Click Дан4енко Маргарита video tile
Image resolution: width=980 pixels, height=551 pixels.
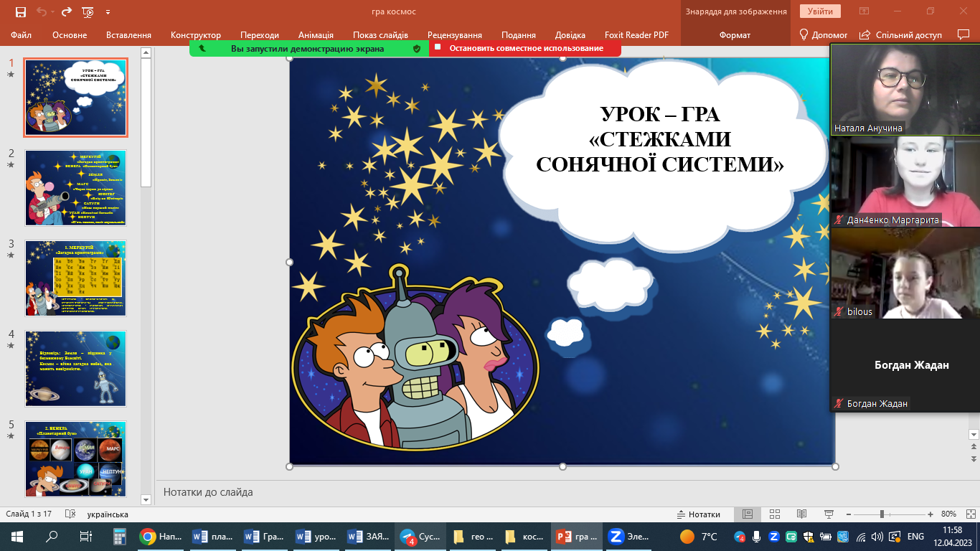point(905,181)
